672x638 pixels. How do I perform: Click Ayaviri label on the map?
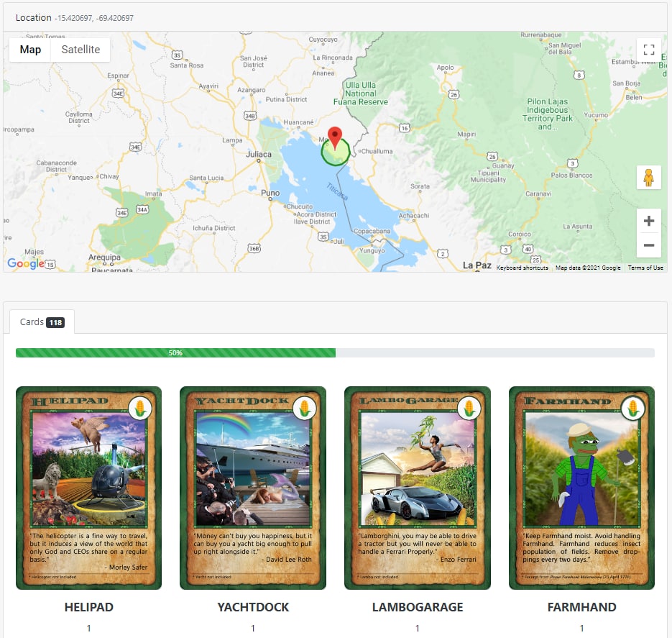(x=208, y=86)
